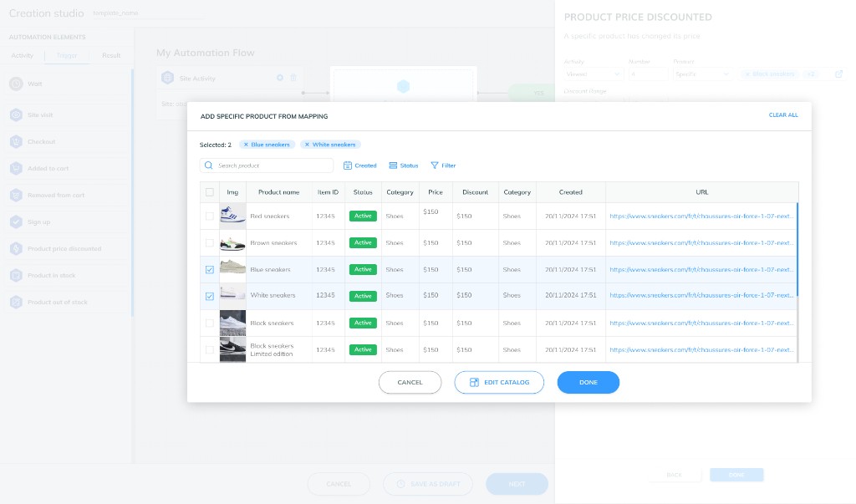Open the White sneakers product URL

coord(701,295)
